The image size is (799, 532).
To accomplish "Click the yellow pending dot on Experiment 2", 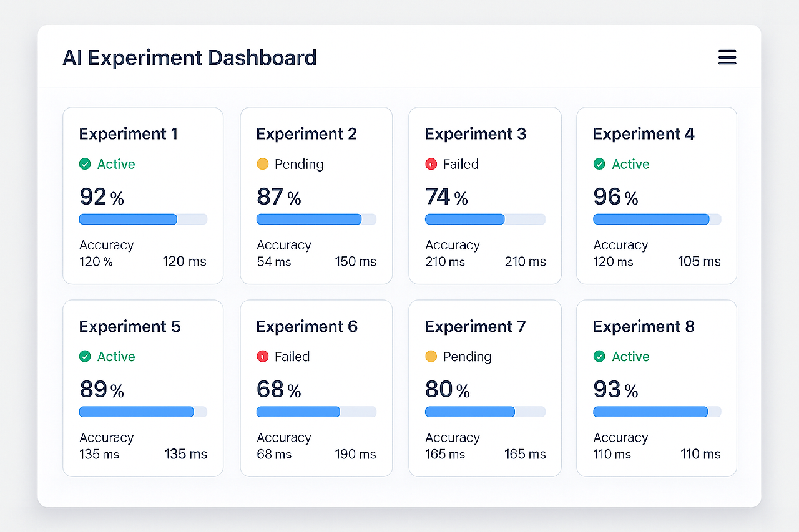I will click(263, 164).
